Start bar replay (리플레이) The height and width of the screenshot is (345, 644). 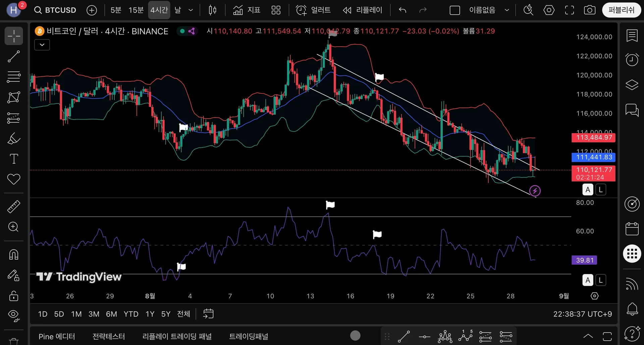tap(363, 10)
